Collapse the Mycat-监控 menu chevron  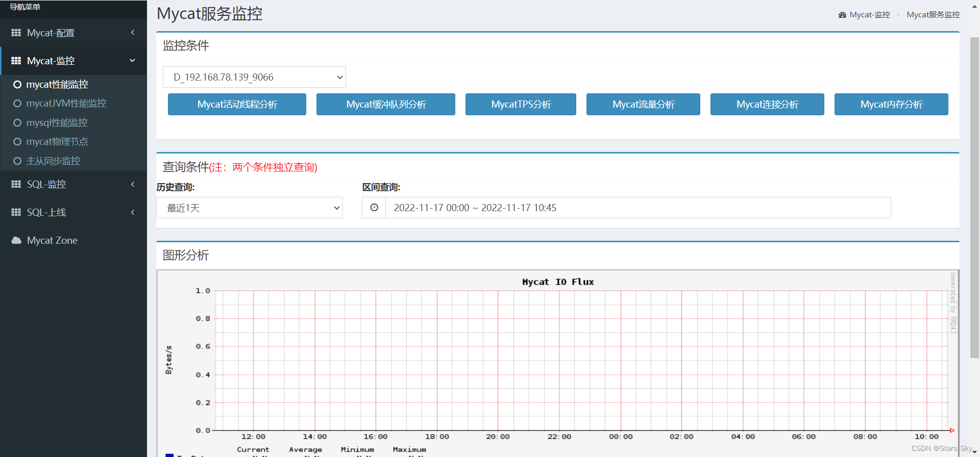pos(133,61)
